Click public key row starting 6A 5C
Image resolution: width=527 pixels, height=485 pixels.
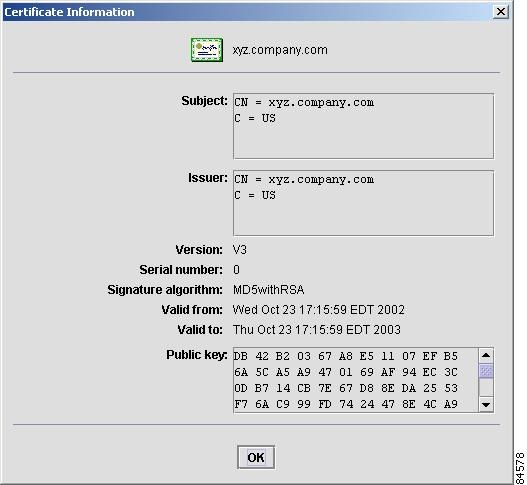pos(346,372)
